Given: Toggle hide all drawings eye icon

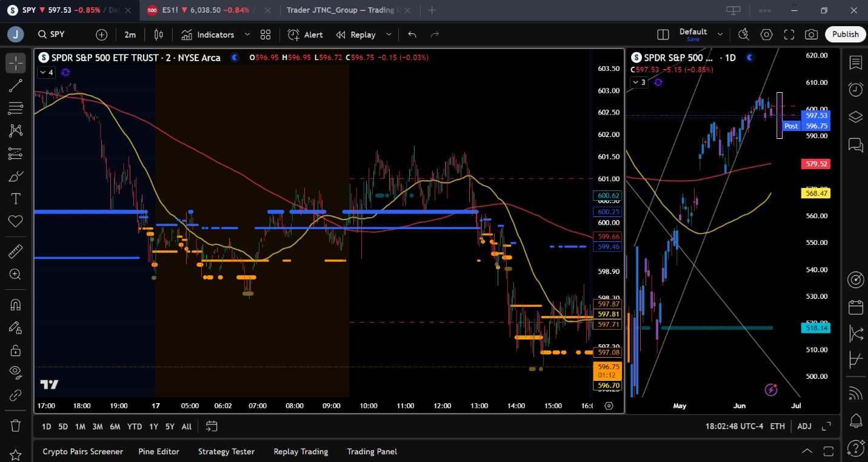Looking at the screenshot, I should click(x=16, y=373).
